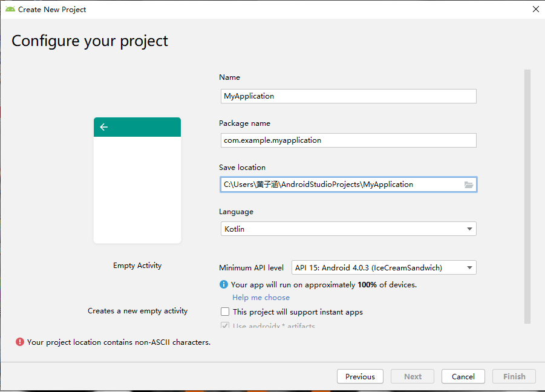Open the Minimum API level dropdown

[469, 267]
